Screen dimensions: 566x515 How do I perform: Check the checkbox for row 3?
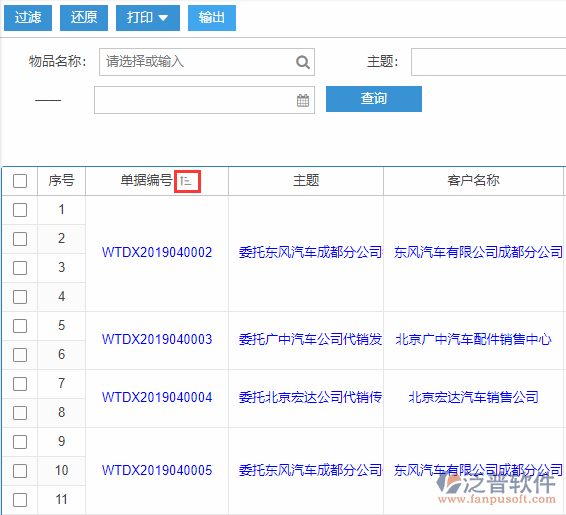click(x=20, y=268)
